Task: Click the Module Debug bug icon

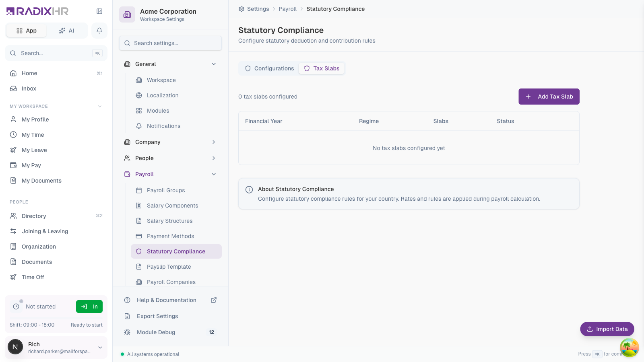Action: pyautogui.click(x=127, y=332)
